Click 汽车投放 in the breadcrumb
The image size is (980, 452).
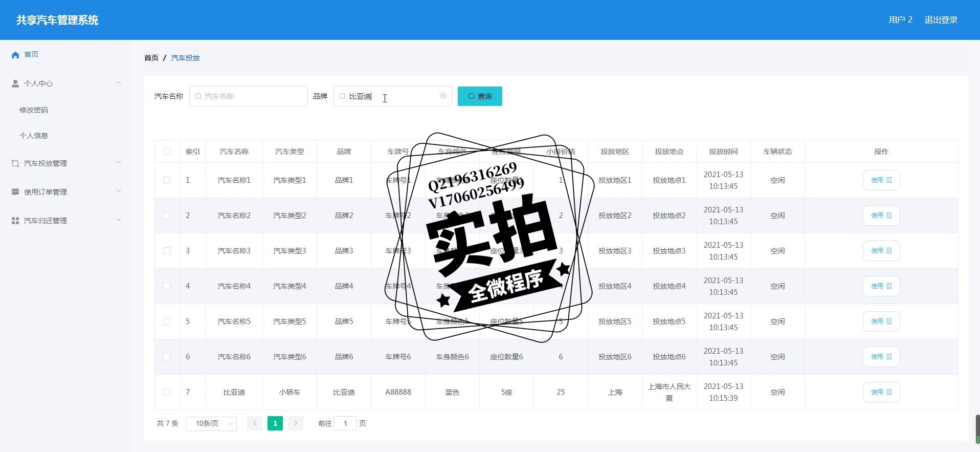(186, 58)
